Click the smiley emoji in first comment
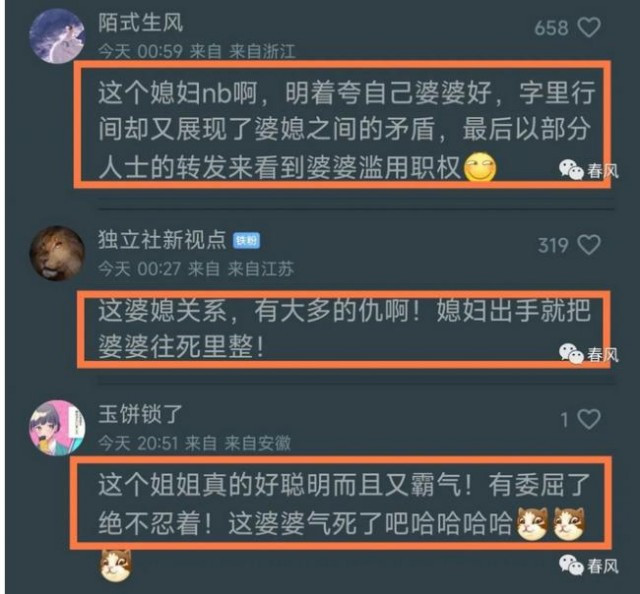 click(480, 167)
